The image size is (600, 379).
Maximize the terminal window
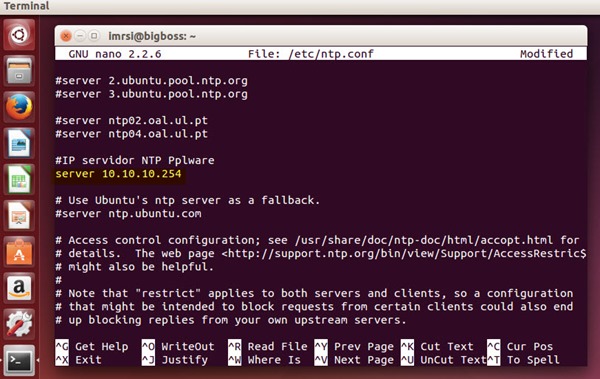tap(93, 36)
